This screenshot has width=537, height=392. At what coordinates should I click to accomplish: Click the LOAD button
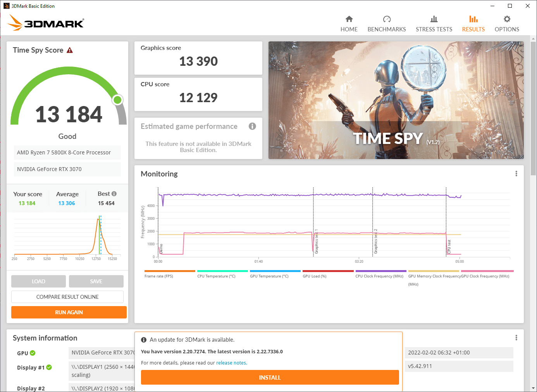(38, 281)
